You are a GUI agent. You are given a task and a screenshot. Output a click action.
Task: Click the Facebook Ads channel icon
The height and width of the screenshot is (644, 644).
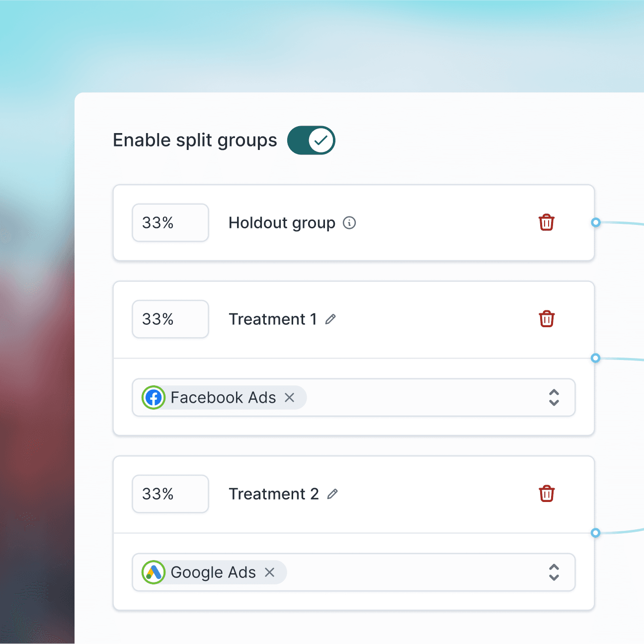(x=154, y=397)
